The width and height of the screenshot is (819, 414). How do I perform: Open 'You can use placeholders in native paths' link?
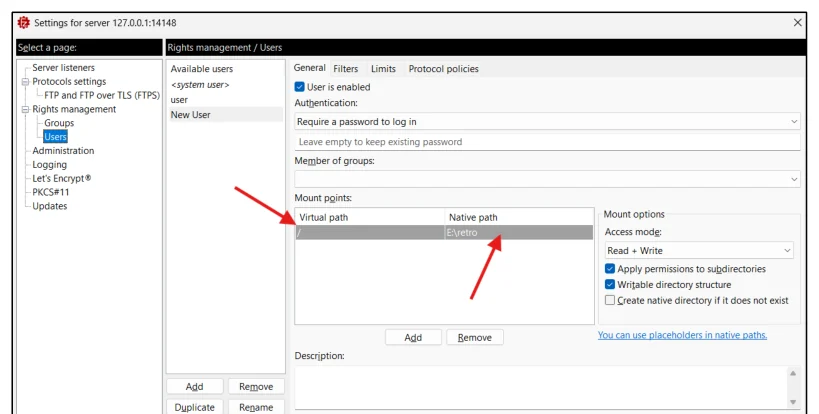coord(682,335)
